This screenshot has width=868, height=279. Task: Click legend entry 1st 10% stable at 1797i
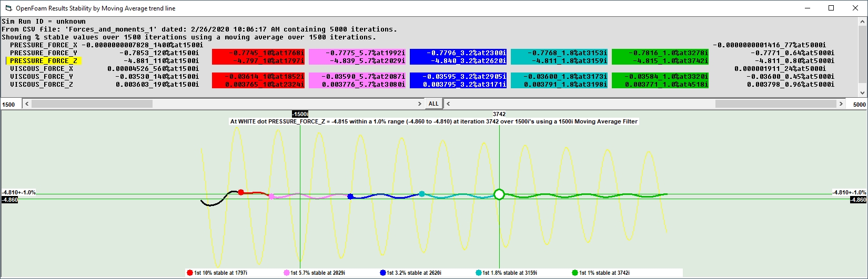coord(217,273)
